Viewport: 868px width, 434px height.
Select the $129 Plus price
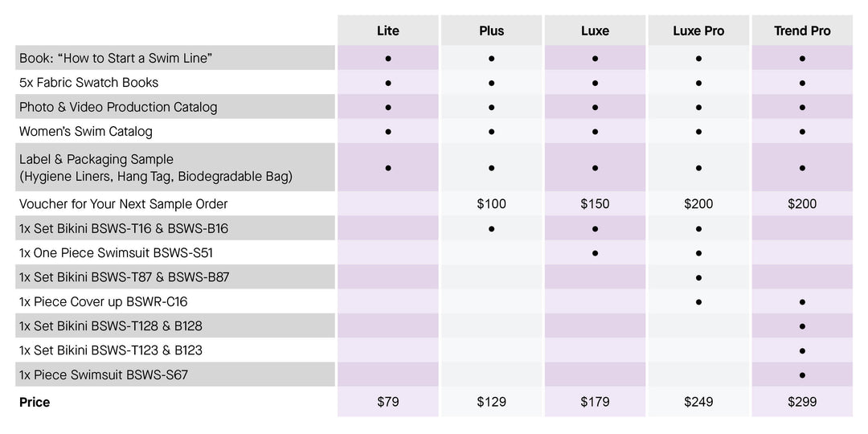[x=491, y=402]
